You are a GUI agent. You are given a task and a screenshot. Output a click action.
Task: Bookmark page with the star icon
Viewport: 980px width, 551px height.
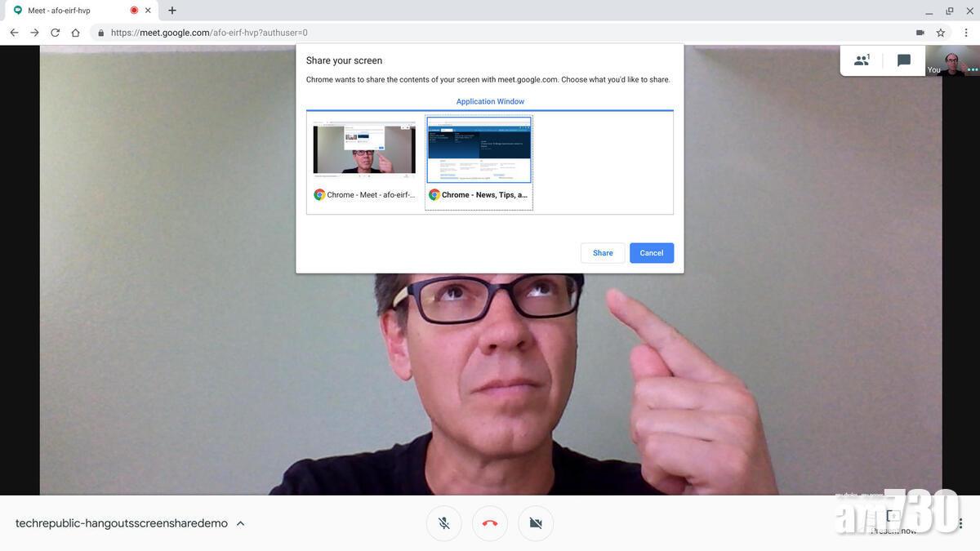click(941, 33)
